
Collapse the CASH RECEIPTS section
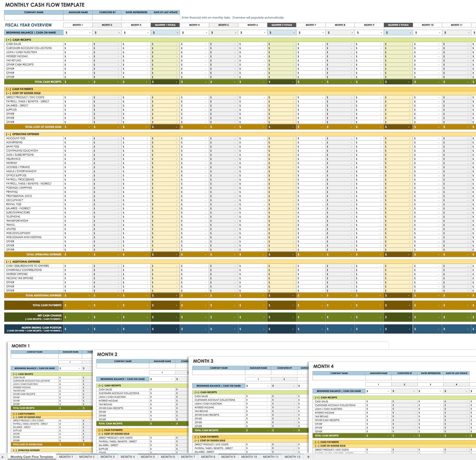[x=9, y=40]
